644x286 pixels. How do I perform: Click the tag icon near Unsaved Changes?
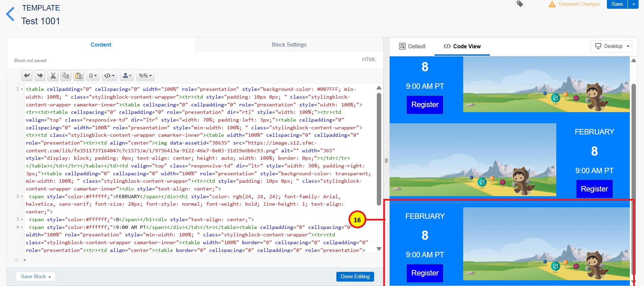tap(520, 4)
